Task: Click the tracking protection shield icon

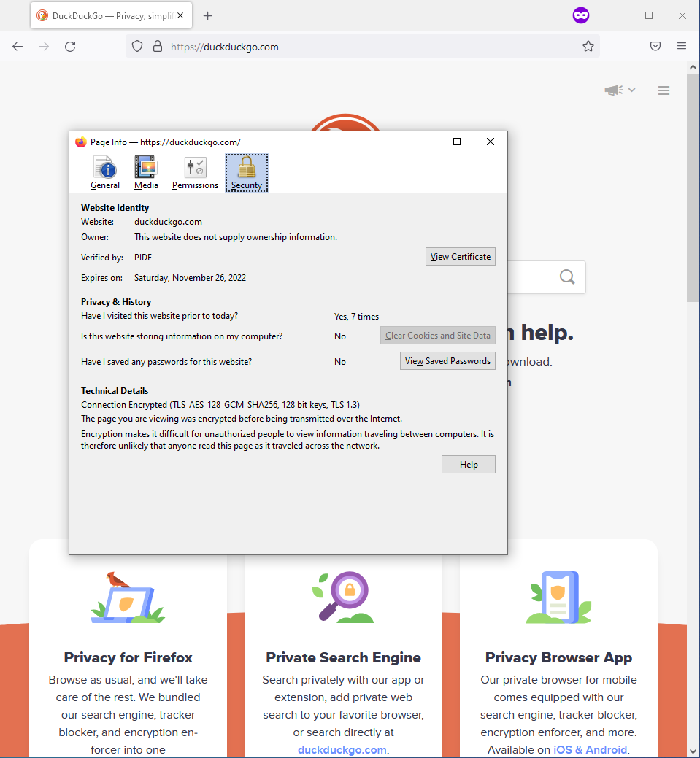Action: click(x=136, y=46)
